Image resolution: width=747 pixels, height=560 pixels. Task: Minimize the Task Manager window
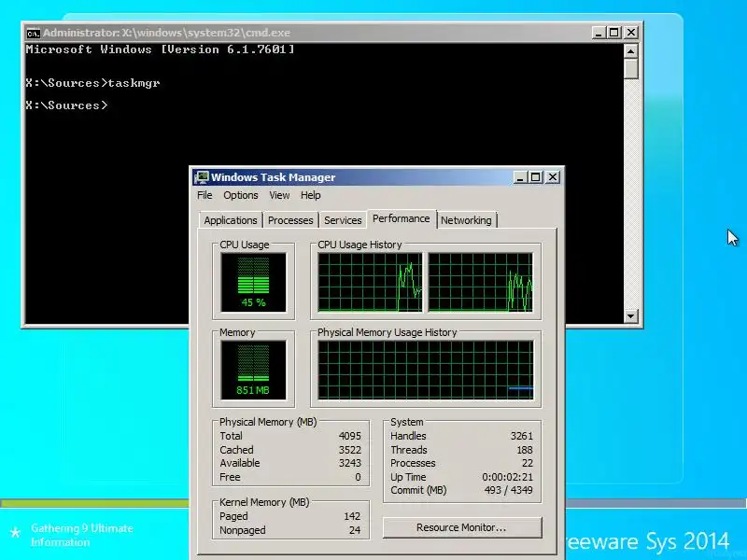(x=520, y=177)
